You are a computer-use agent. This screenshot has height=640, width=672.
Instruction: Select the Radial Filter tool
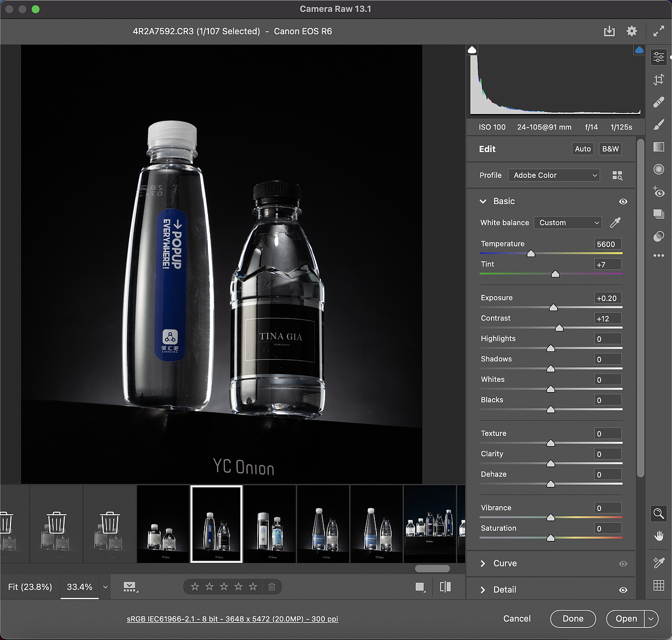click(659, 169)
